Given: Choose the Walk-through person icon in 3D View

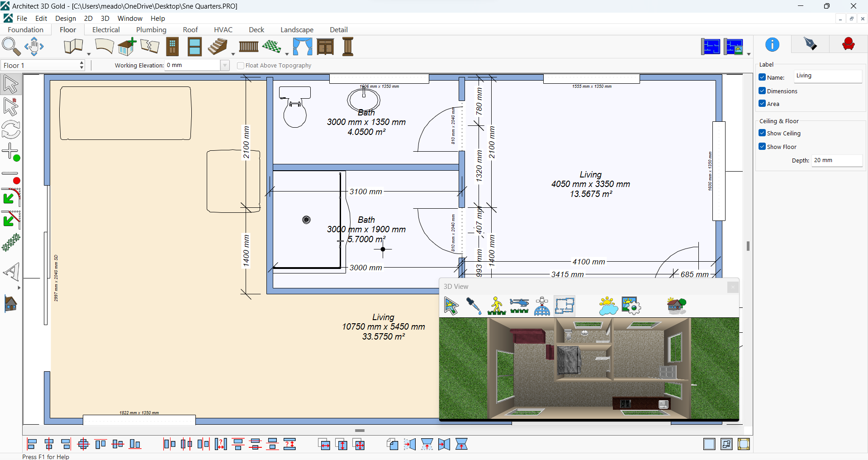Looking at the screenshot, I should (497, 306).
